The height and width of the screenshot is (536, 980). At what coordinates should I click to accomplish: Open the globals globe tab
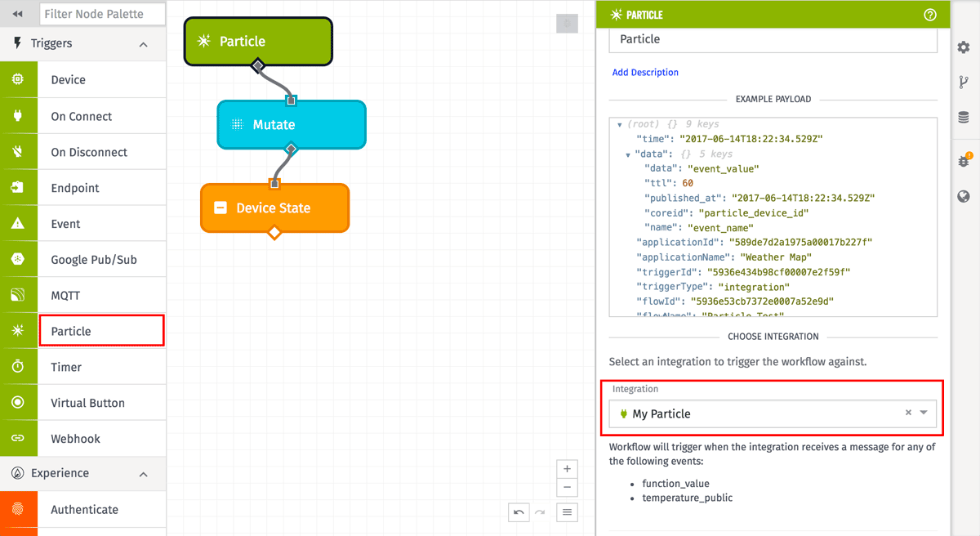click(x=964, y=196)
